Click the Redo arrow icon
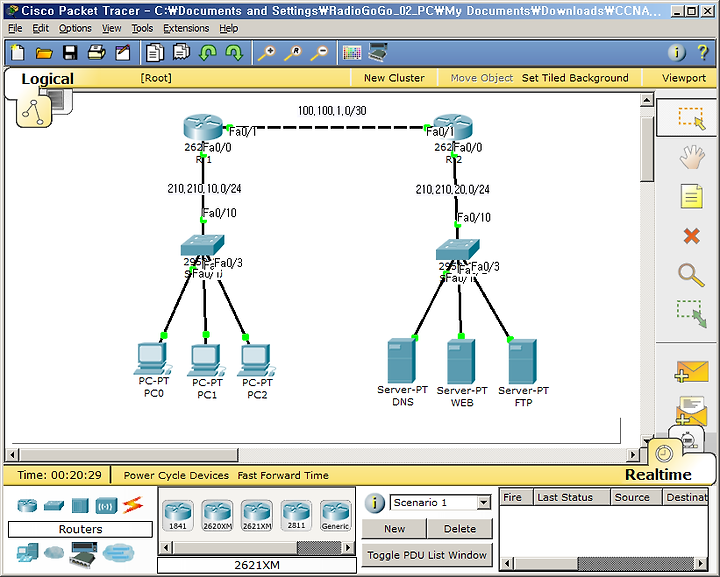The image size is (720, 577). click(234, 53)
